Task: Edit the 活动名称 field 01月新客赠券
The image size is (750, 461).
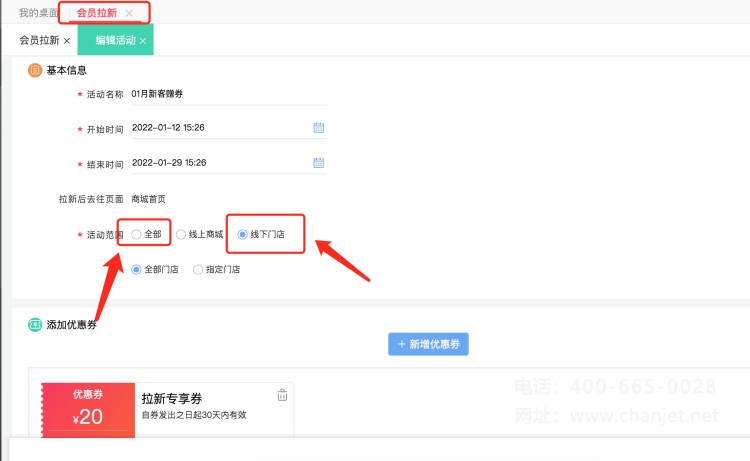Action: coord(229,94)
